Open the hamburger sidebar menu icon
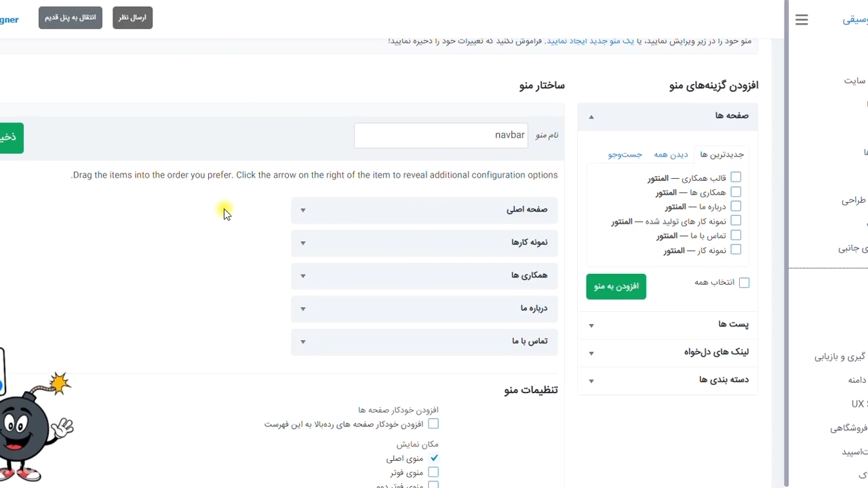The width and height of the screenshot is (868, 488). point(802,20)
